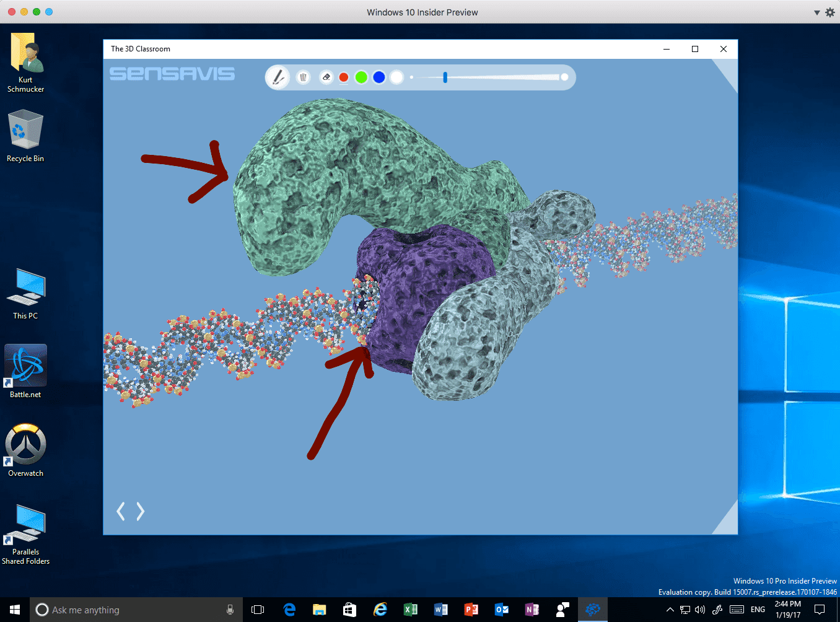840x622 pixels.
Task: Open clock showing 2:44 PM
Action: pos(788,610)
